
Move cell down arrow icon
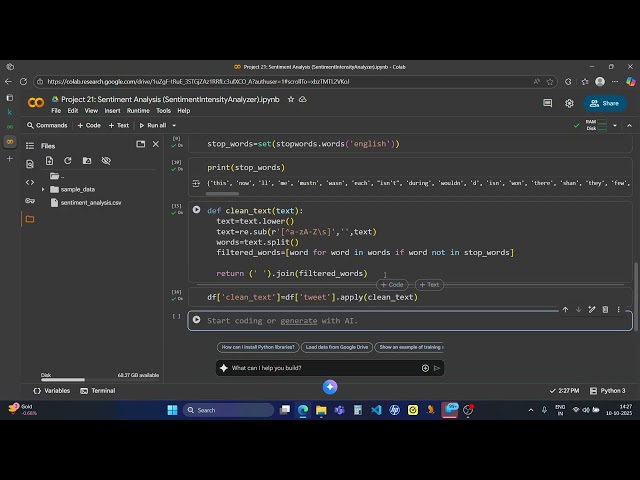coord(579,310)
